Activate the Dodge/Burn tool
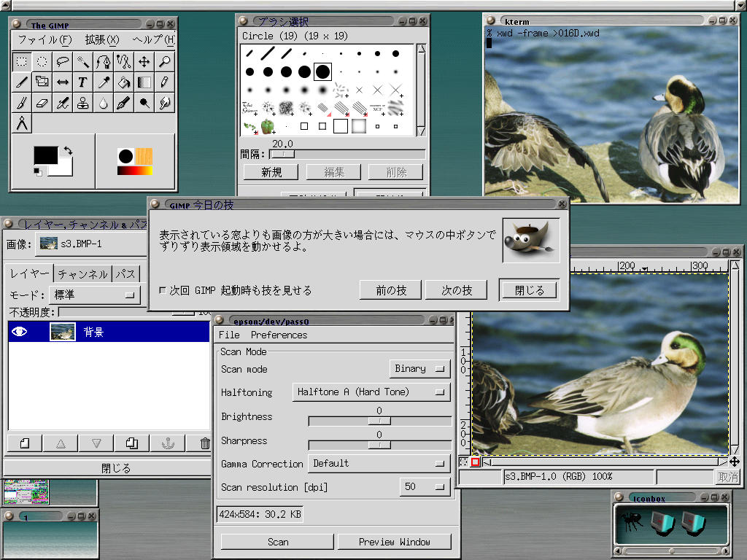The height and width of the screenshot is (560, 747). tap(144, 102)
